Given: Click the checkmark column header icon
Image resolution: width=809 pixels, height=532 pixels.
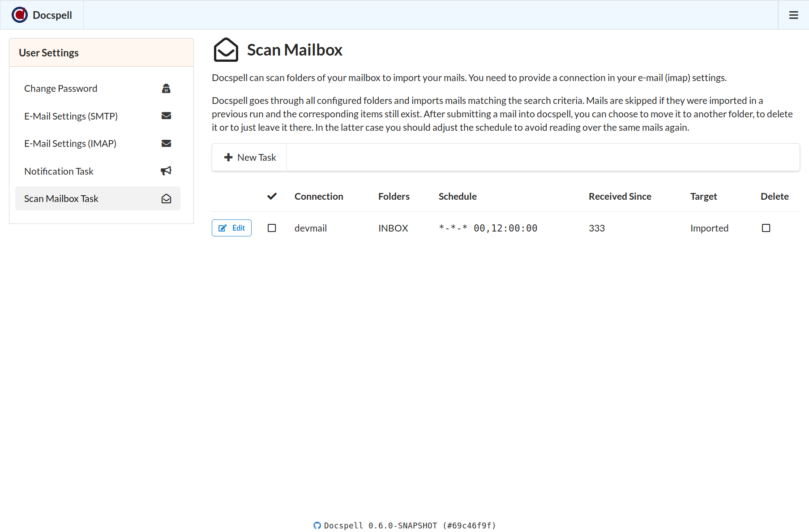Looking at the screenshot, I should click(272, 196).
